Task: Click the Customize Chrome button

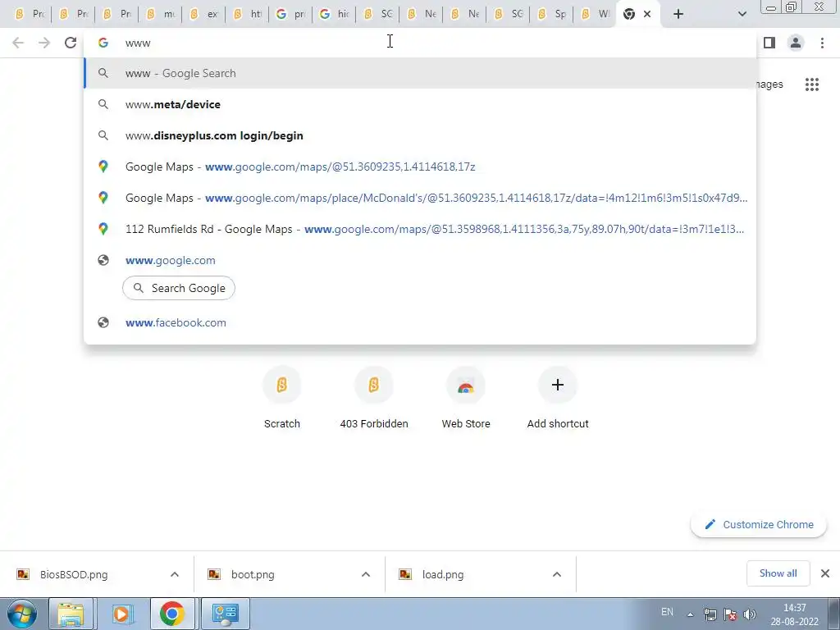Action: click(759, 524)
